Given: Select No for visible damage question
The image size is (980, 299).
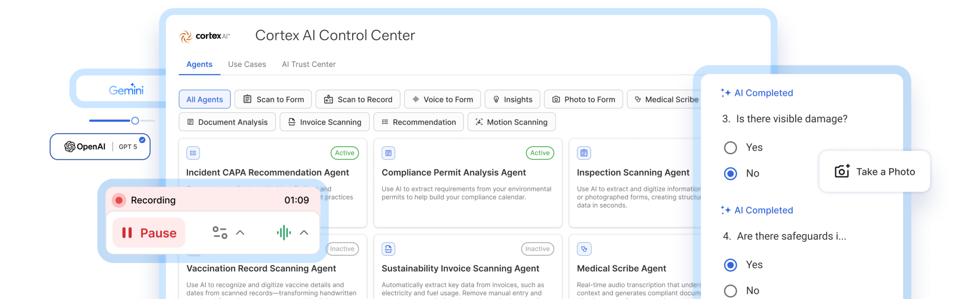Looking at the screenshot, I should [x=730, y=174].
